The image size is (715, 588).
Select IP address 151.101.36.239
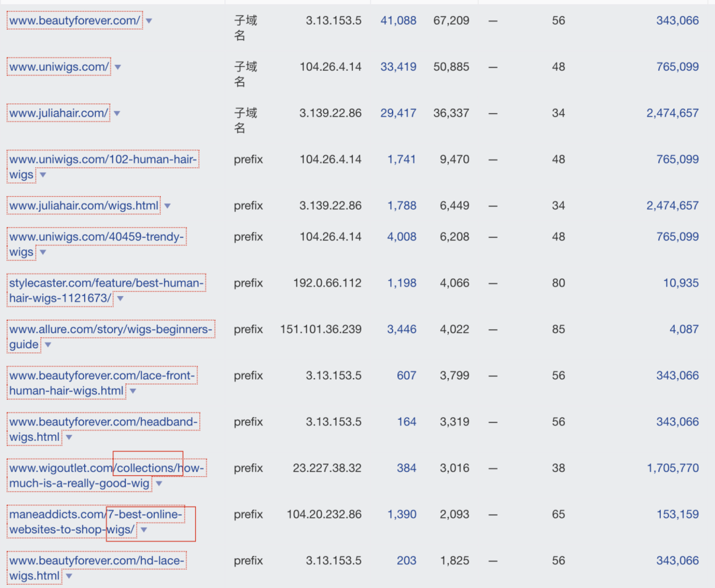[320, 329]
